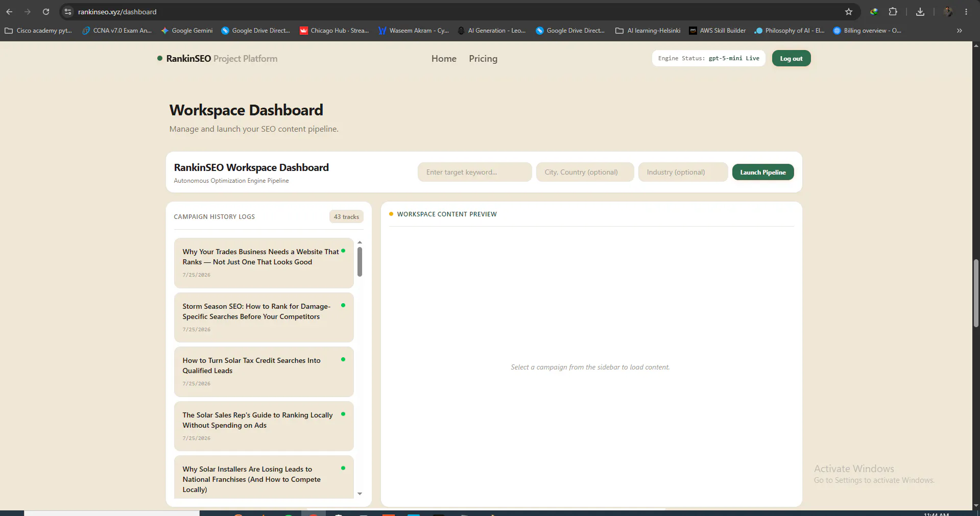The height and width of the screenshot is (516, 980).
Task: Open browser downloads icon
Action: (x=920, y=12)
